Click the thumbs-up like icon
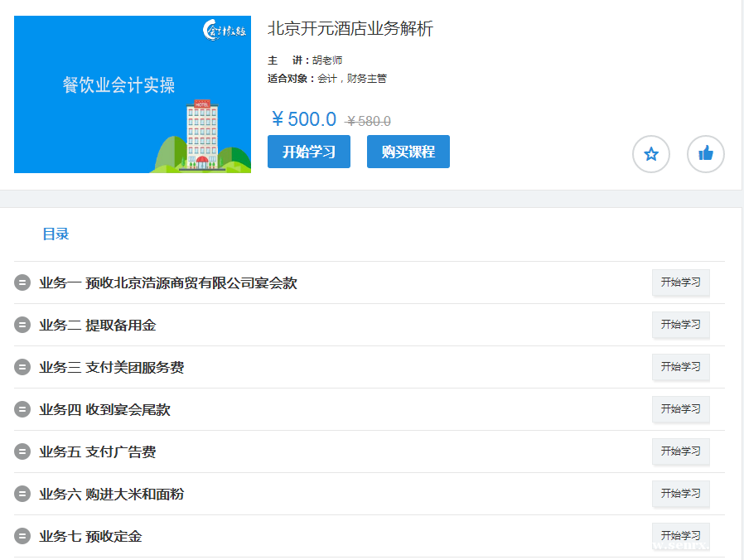 click(706, 154)
